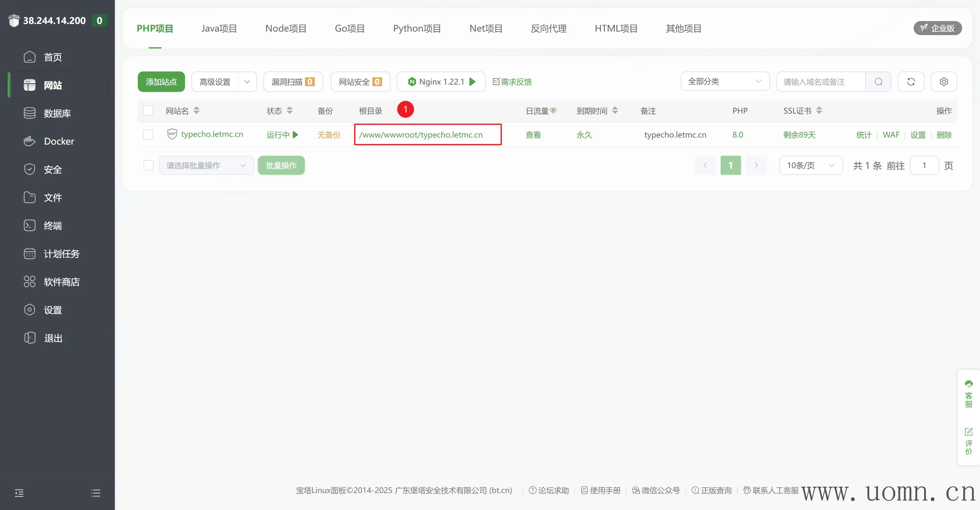Viewport: 980px width, 510px height.
Task: Click the WAF shield icon beside typecho.letmc.cn
Action: 172,134
